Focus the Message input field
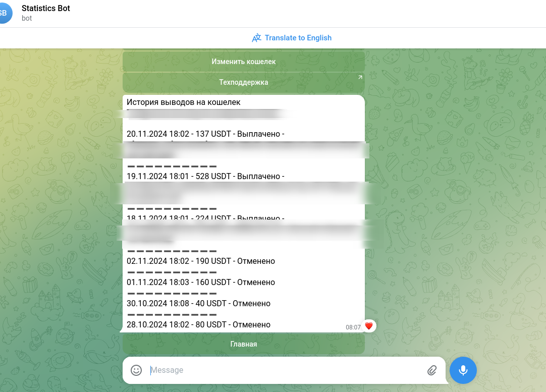This screenshot has width=546, height=392. coord(283,370)
